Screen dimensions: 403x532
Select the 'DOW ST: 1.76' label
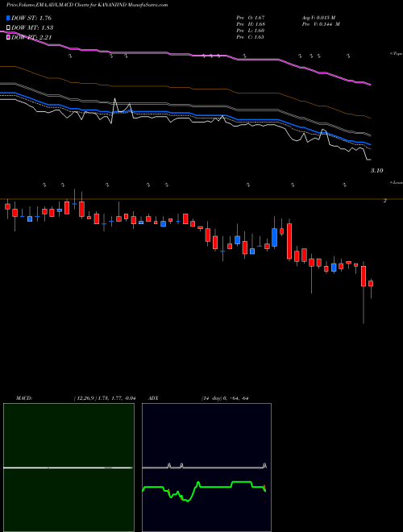(x=31, y=18)
